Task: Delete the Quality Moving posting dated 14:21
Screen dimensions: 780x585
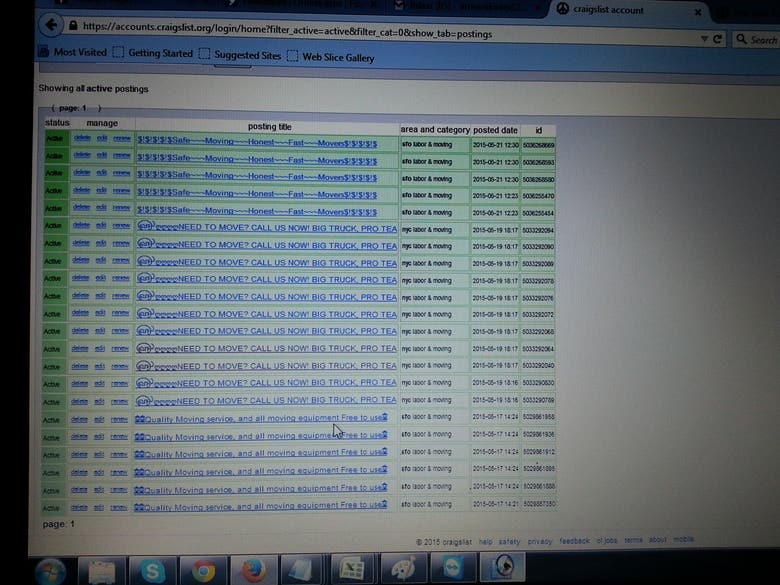Action: coord(79,507)
